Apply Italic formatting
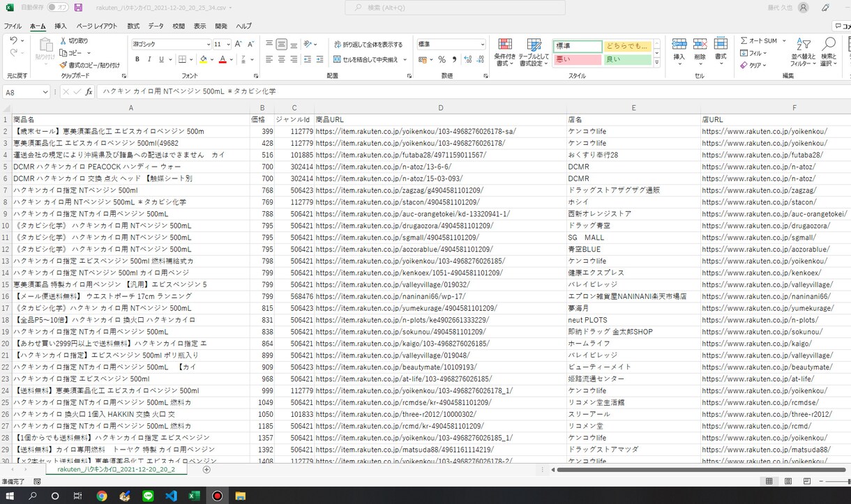This screenshot has width=851, height=504. pos(149,60)
